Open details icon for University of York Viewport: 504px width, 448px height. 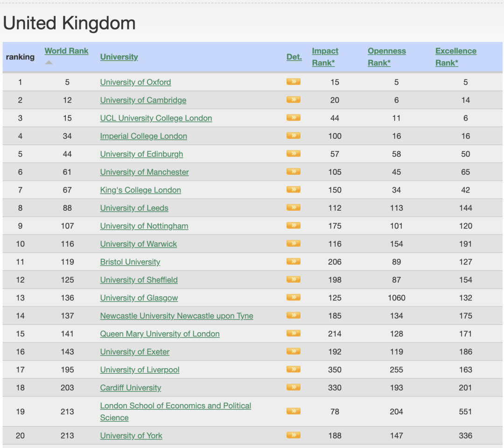[x=293, y=435]
